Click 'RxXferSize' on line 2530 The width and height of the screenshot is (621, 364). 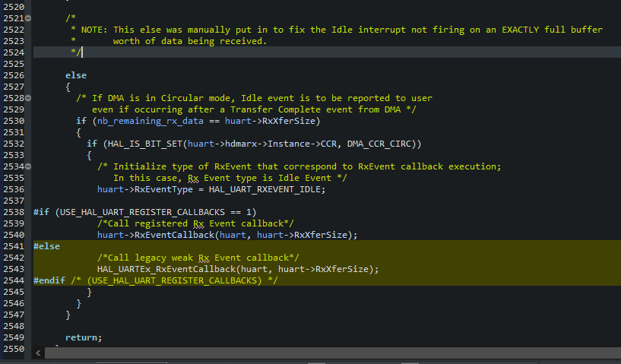tap(289, 121)
